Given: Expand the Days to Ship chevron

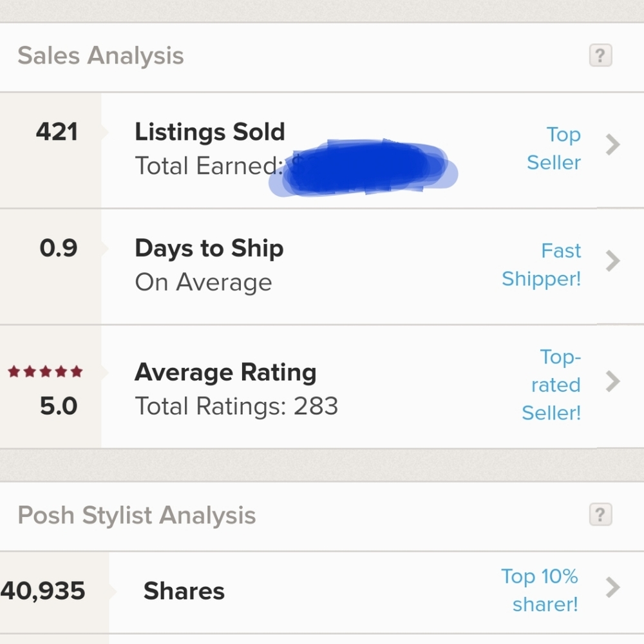Looking at the screenshot, I should pos(612,261).
